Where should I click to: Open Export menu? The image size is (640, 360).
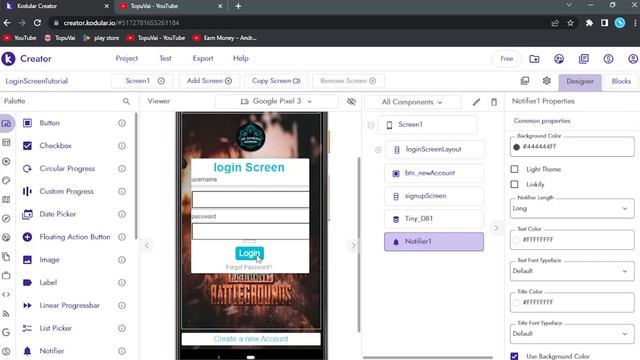pyautogui.click(x=203, y=58)
